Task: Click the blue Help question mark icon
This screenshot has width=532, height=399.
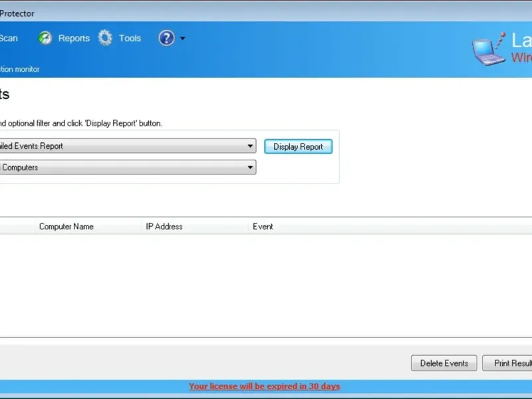Action: (x=167, y=38)
